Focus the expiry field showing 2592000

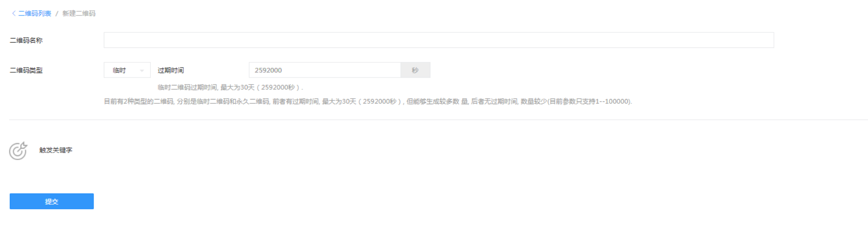pyautogui.click(x=325, y=70)
